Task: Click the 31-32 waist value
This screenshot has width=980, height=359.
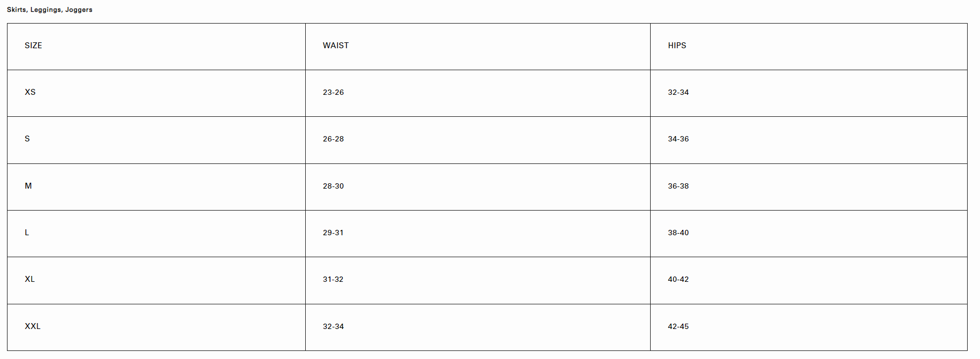Action: pos(333,279)
